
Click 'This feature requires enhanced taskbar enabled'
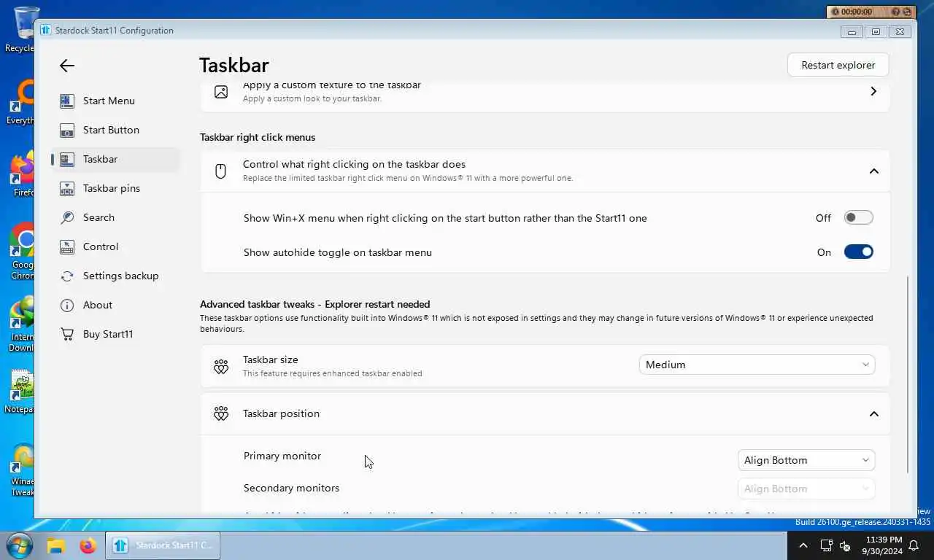tap(332, 373)
